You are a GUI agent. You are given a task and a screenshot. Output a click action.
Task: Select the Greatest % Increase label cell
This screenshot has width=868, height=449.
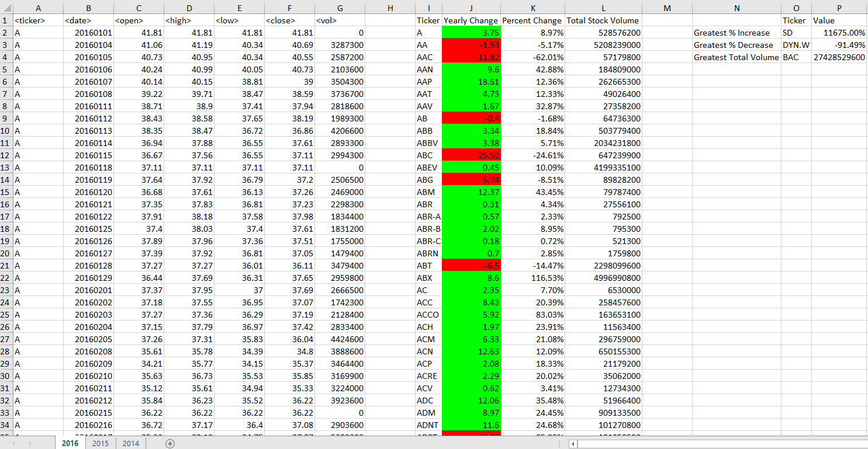click(736, 33)
